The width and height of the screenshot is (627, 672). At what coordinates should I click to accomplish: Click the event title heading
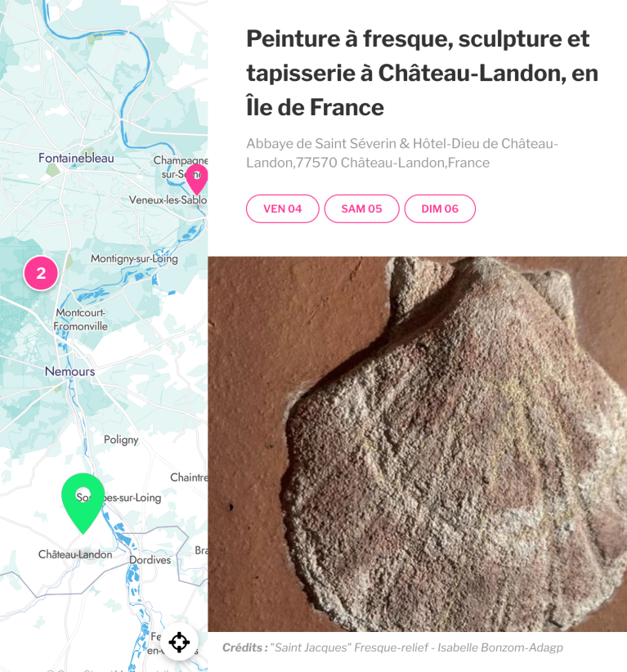[x=422, y=73]
